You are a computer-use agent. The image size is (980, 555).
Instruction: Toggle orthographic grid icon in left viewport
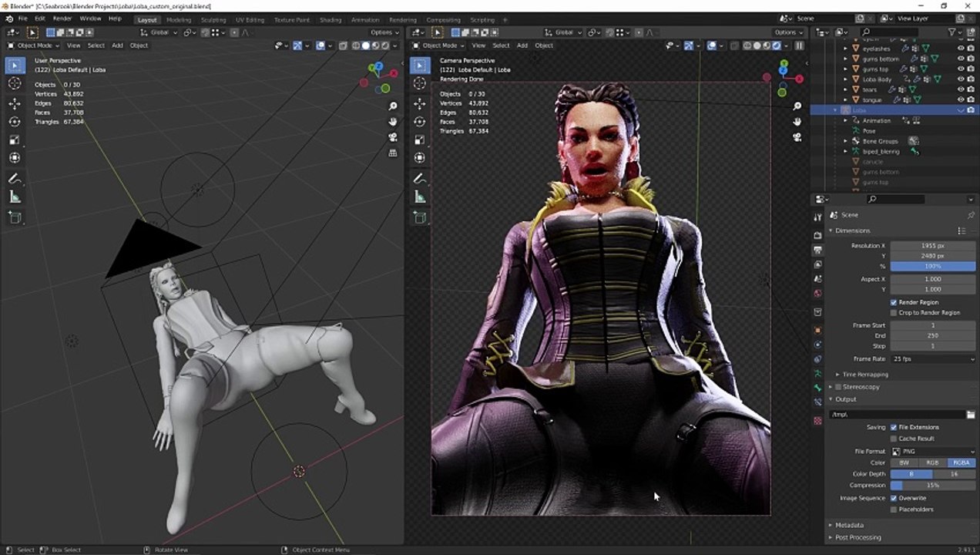pyautogui.click(x=393, y=153)
